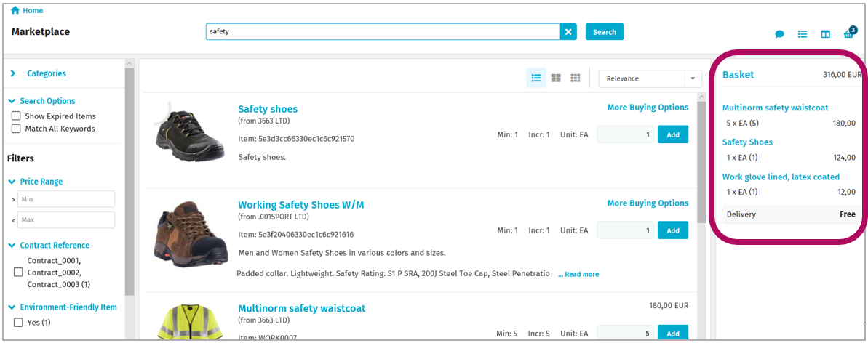The image size is (868, 343).
Task: Click the 316,00 EUR basket total
Action: (843, 75)
